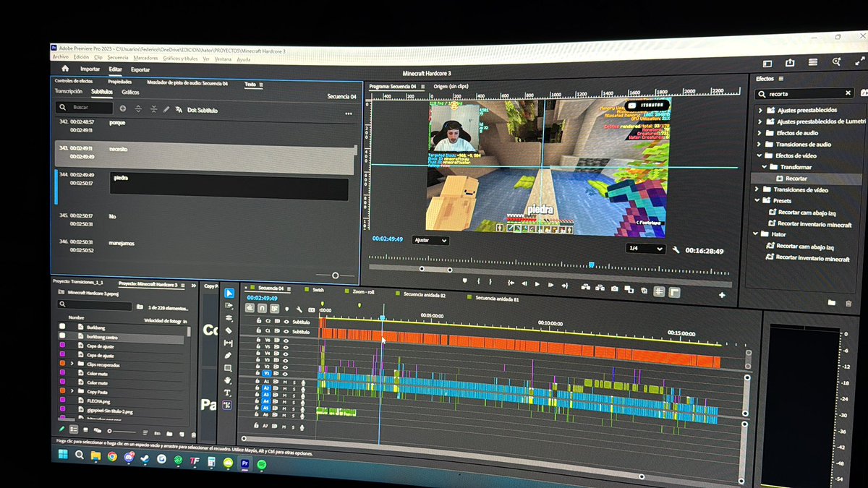Screen dimensions: 868x488
Task: Select the Ripple Edit tool
Action: pos(229,318)
